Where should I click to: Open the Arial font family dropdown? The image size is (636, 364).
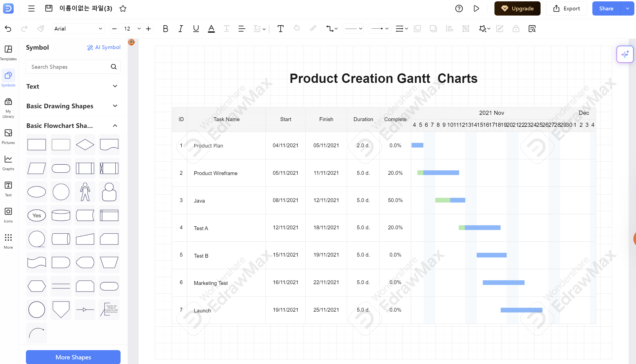pyautogui.click(x=78, y=29)
